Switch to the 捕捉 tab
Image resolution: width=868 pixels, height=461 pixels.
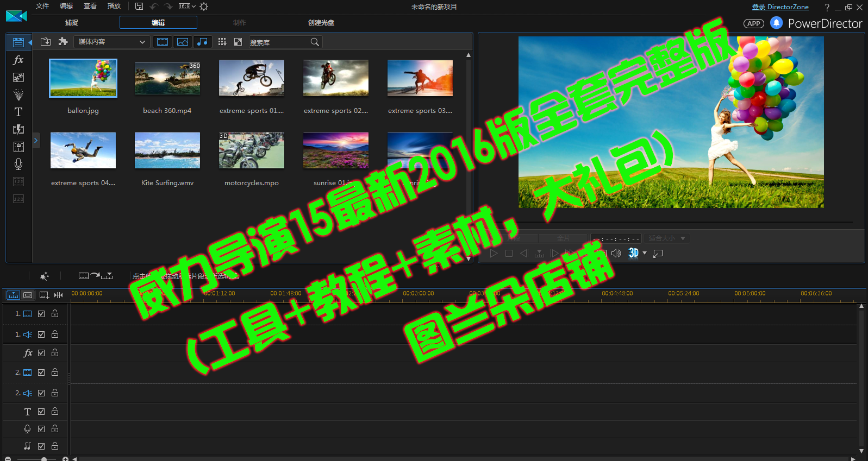(72, 22)
